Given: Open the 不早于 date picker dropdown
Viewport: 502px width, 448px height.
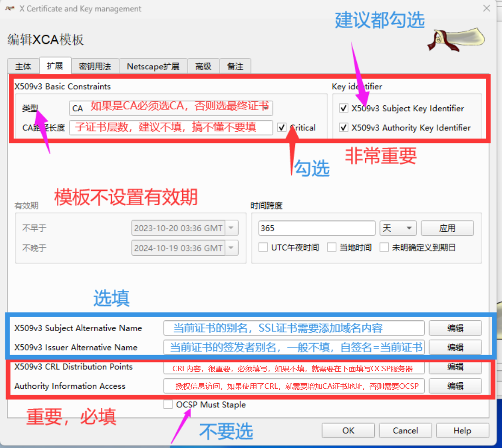Looking at the screenshot, I should point(232,227).
